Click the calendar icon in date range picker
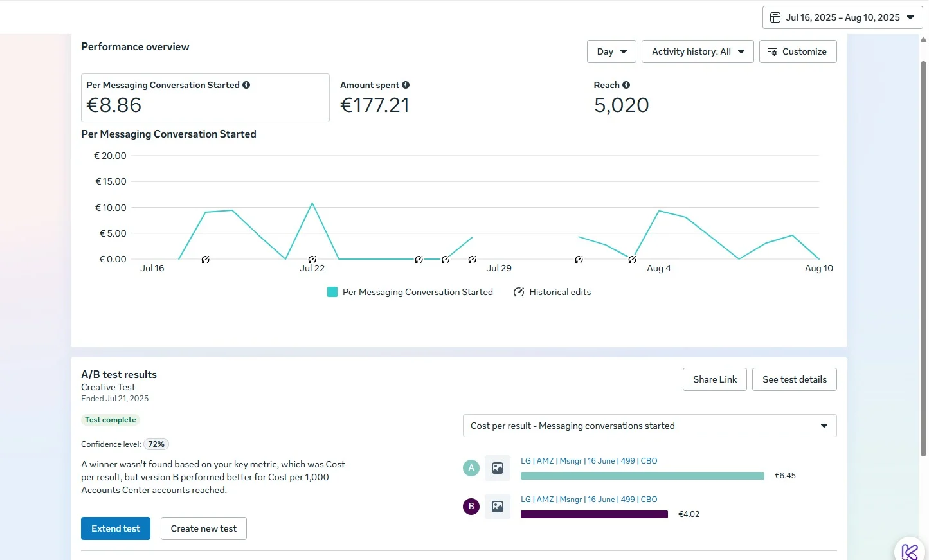This screenshot has height=560, width=929. pyautogui.click(x=775, y=17)
